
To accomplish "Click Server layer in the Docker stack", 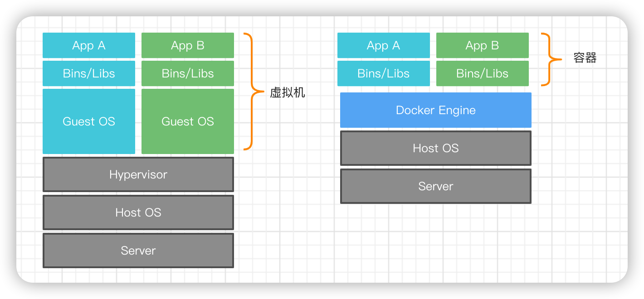I will (x=436, y=186).
